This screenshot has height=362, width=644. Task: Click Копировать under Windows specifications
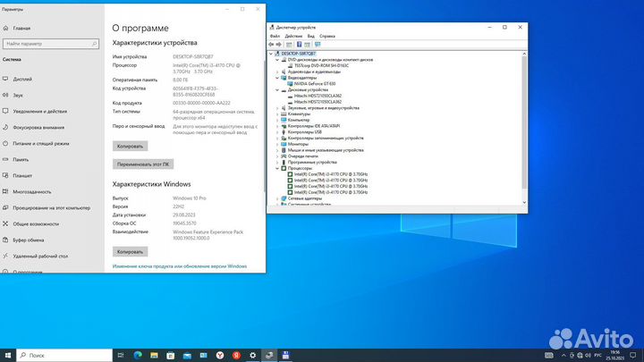[x=131, y=251]
